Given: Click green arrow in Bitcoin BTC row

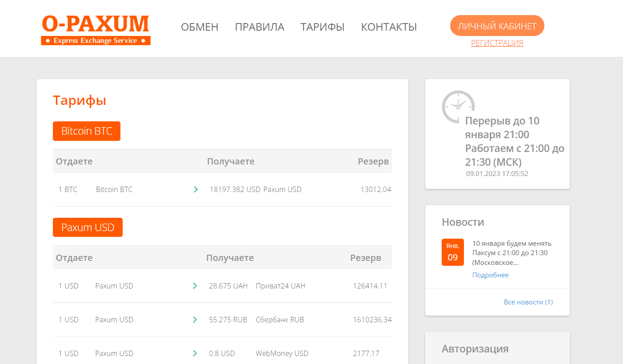Looking at the screenshot, I should pos(196,189).
